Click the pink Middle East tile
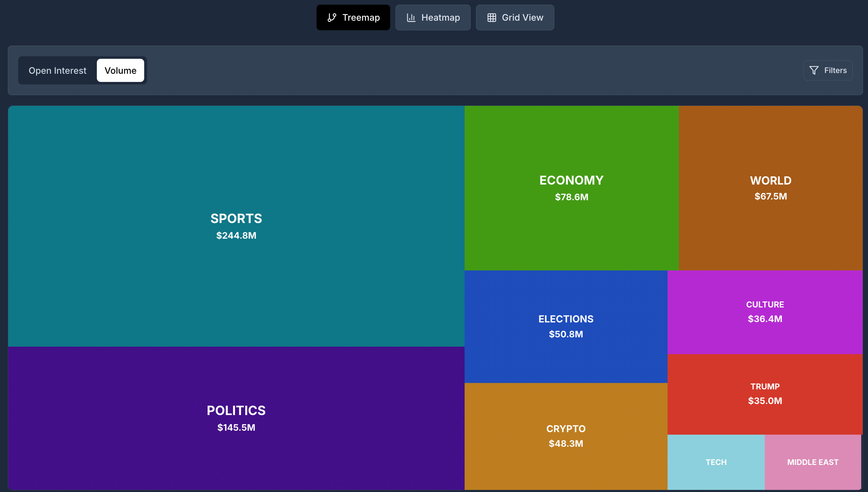This screenshot has width=868, height=492. click(x=812, y=462)
